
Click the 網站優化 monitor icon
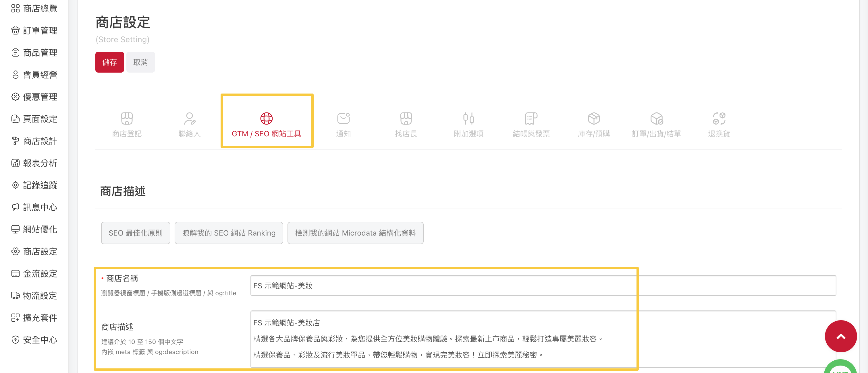tap(16, 229)
